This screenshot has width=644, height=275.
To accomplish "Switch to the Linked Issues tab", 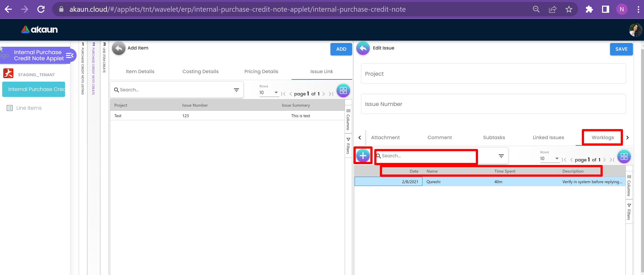I will (x=548, y=137).
